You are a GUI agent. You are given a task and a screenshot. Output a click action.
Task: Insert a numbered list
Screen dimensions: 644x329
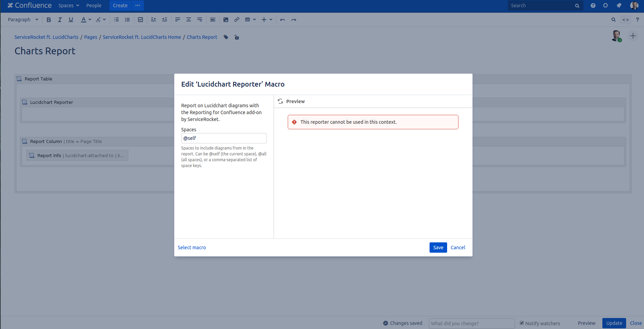(x=127, y=20)
